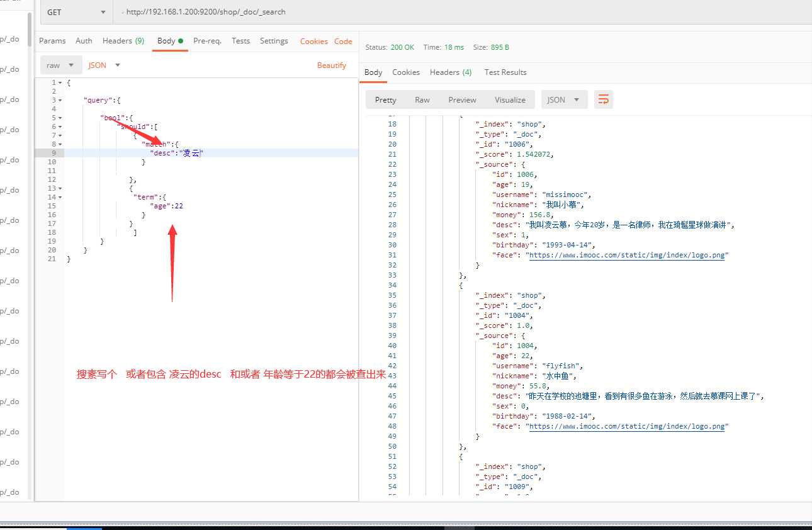Switch to the Params tab

coord(52,41)
